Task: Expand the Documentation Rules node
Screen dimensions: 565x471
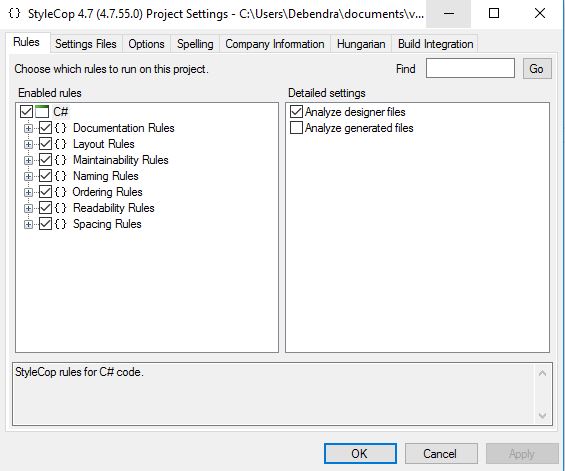Action: click(x=28, y=128)
